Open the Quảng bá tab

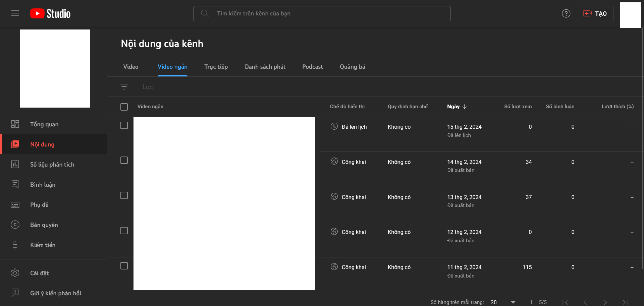pyautogui.click(x=353, y=67)
